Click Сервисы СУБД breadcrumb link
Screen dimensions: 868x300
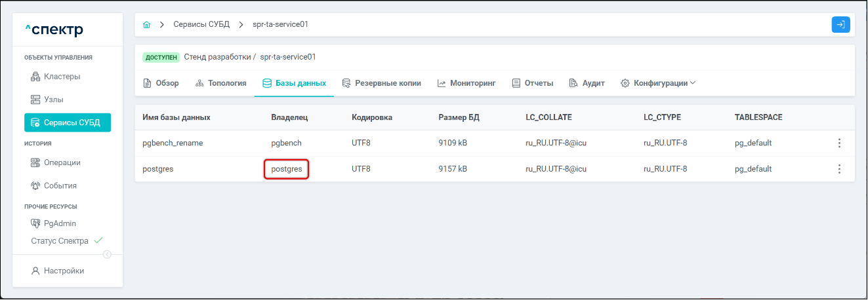click(201, 25)
